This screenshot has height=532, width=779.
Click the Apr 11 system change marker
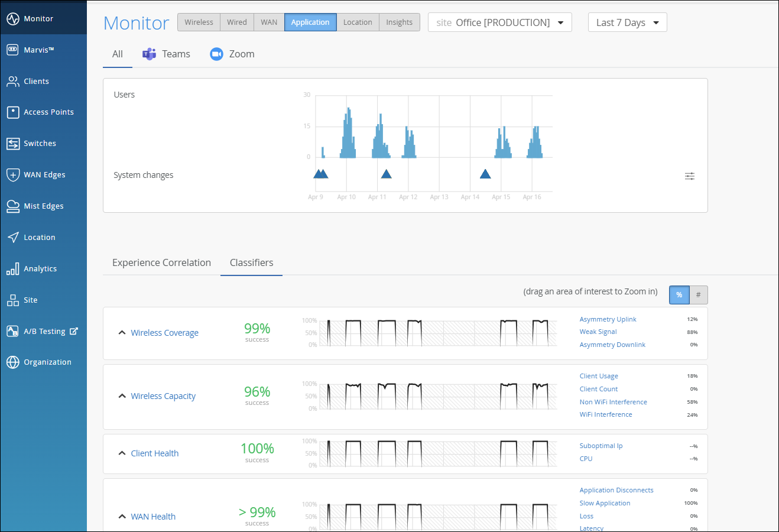386,174
